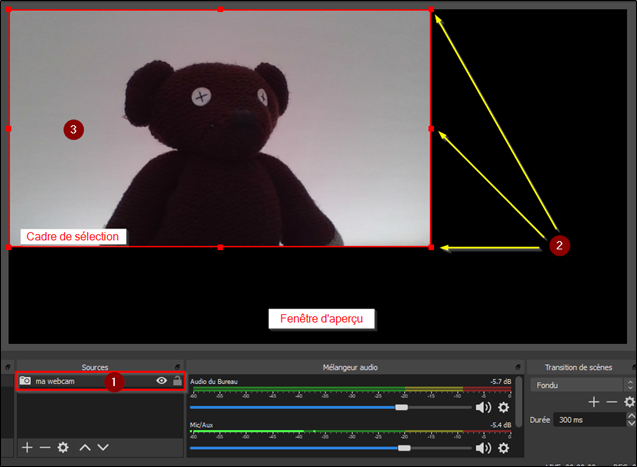Mute the Mic/Aux speaker
The image size is (637, 467).
[483, 448]
